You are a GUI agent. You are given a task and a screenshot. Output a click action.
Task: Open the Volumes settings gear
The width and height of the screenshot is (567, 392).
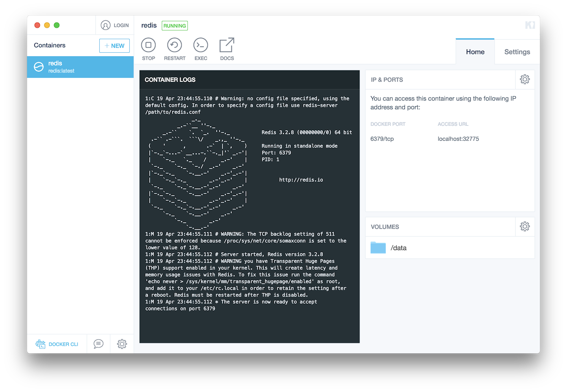click(525, 226)
